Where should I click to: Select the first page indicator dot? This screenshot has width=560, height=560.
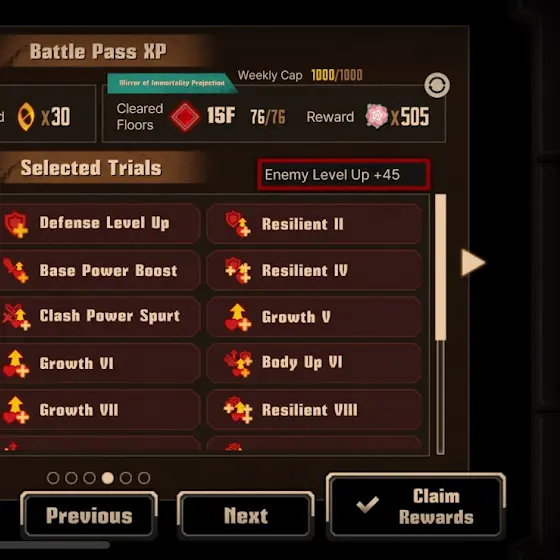[x=53, y=478]
